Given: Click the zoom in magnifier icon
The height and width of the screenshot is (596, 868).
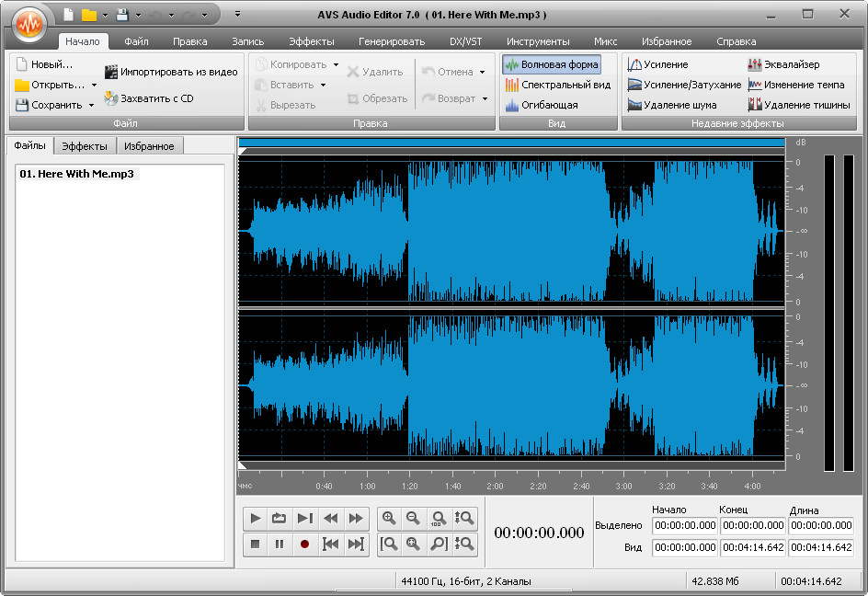Looking at the screenshot, I should 389,519.
